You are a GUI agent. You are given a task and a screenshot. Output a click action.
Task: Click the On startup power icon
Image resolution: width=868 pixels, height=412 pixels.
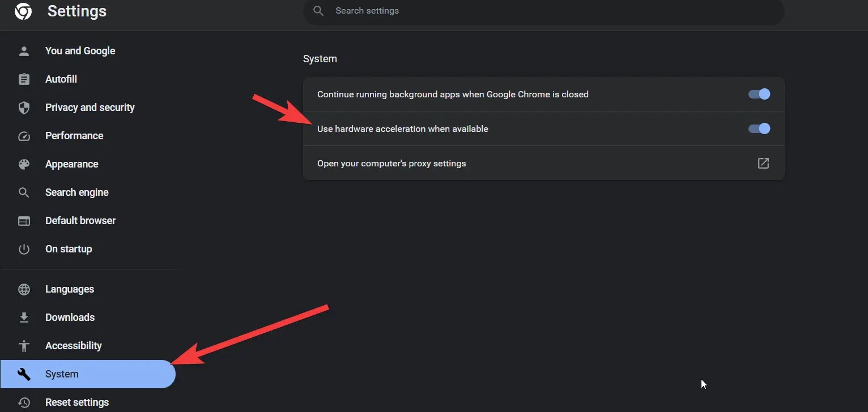point(24,249)
